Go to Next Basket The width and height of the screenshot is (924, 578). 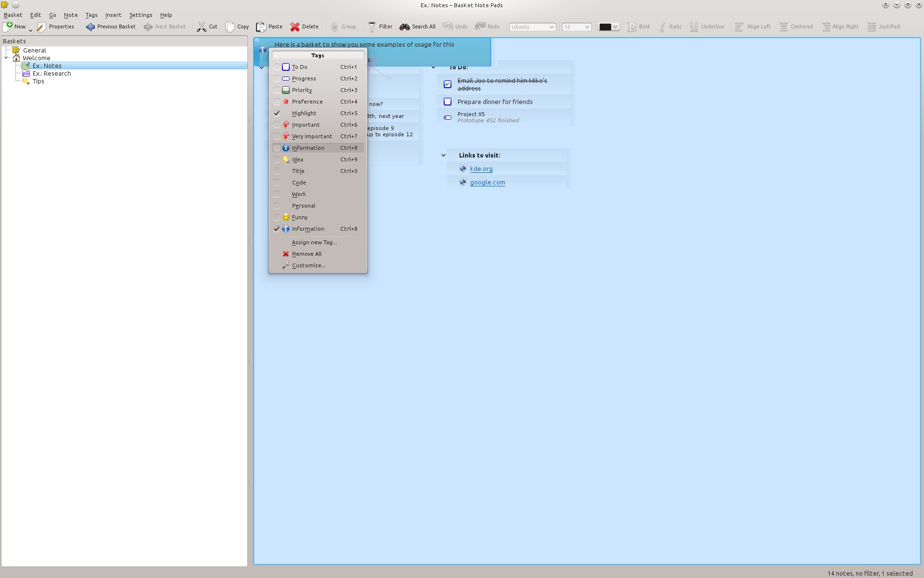pyautogui.click(x=165, y=26)
